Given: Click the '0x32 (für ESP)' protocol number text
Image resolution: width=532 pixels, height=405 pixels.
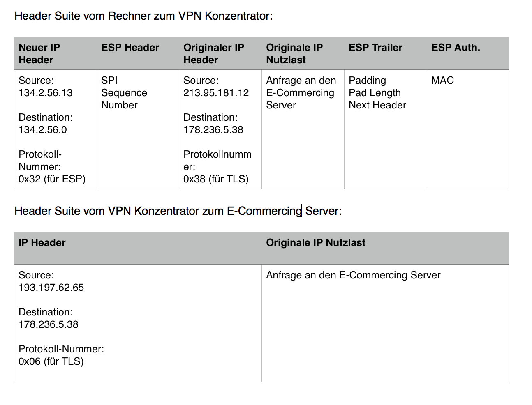Looking at the screenshot, I should 52,179.
